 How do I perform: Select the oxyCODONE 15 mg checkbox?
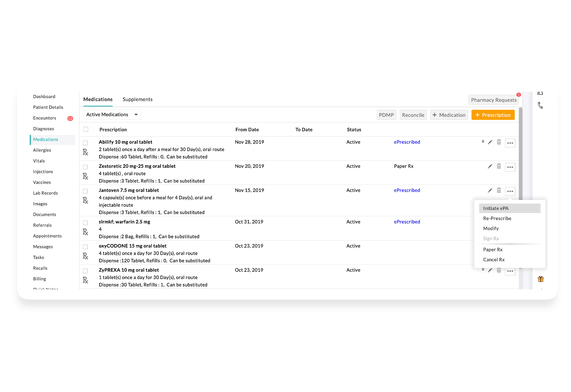pos(85,247)
